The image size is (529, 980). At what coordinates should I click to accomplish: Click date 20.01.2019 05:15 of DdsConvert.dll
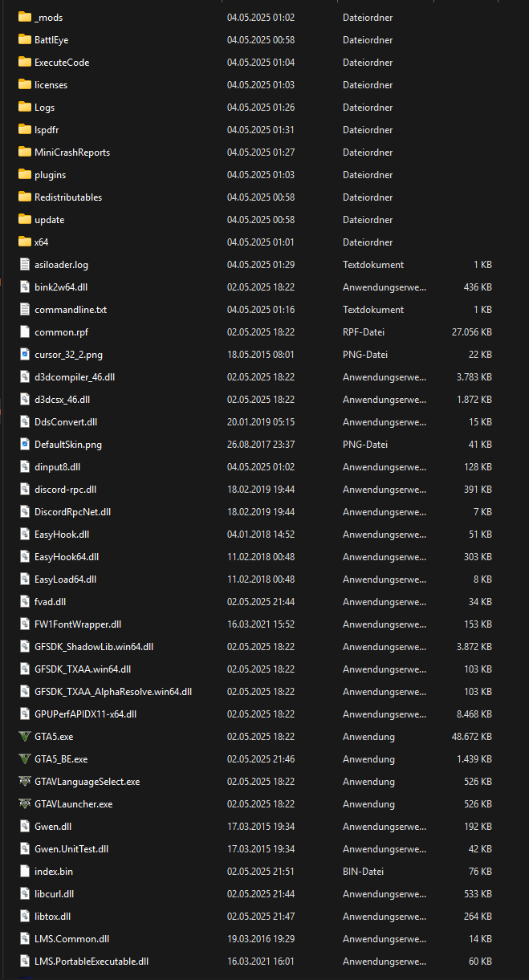(x=261, y=421)
